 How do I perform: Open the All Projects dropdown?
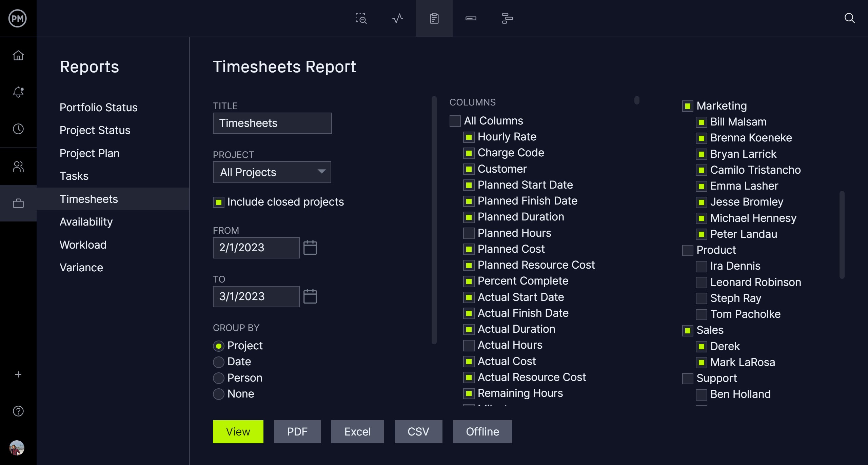coord(272,172)
